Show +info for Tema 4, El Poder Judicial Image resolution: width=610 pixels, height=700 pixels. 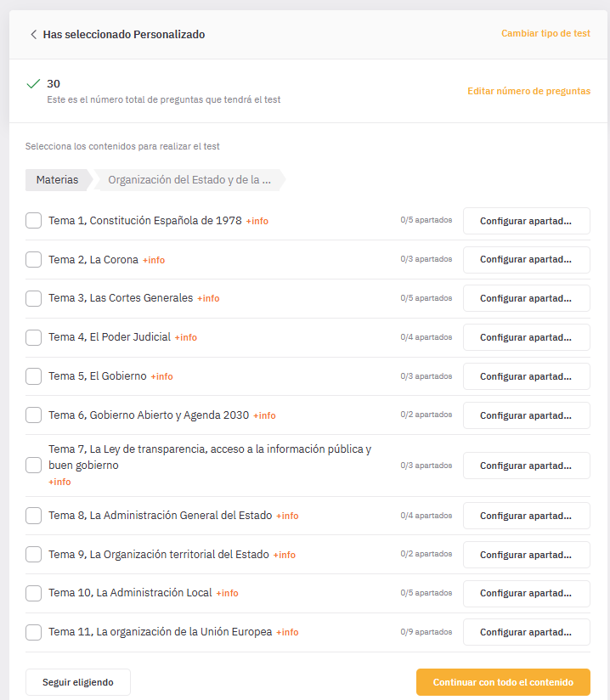186,337
